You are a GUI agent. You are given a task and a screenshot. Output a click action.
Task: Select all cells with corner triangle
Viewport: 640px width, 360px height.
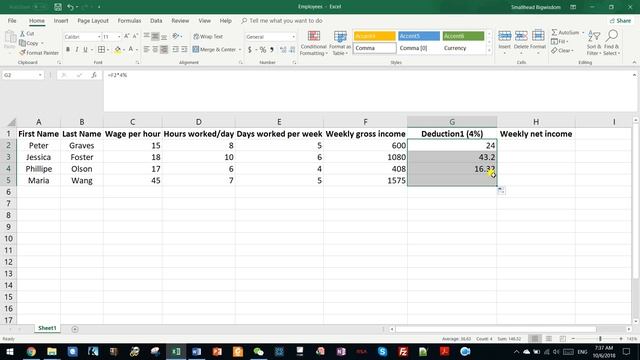point(11,122)
